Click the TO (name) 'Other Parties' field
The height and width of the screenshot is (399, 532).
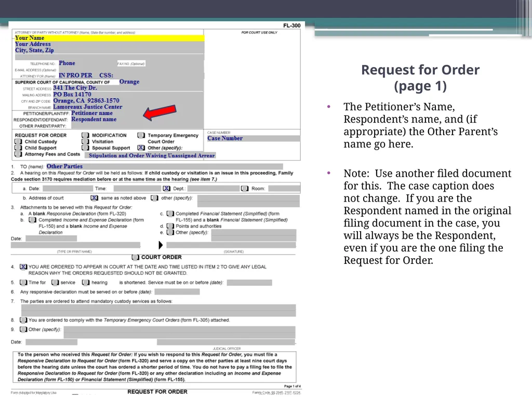164,166
